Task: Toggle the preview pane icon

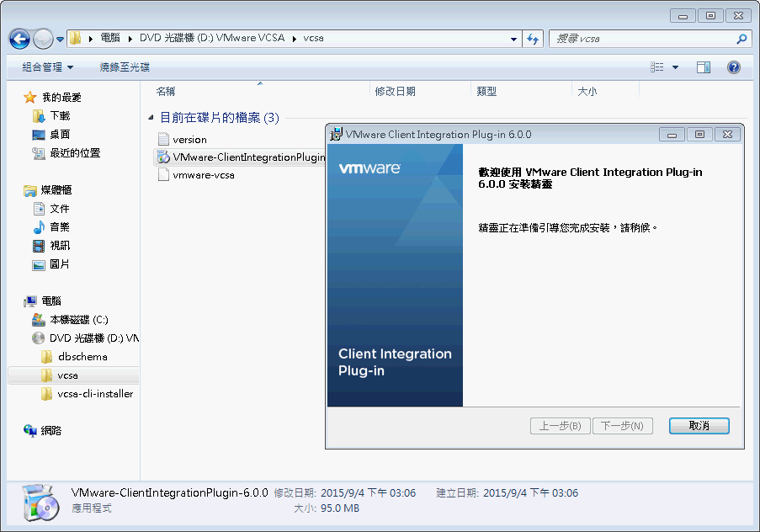Action: 704,67
